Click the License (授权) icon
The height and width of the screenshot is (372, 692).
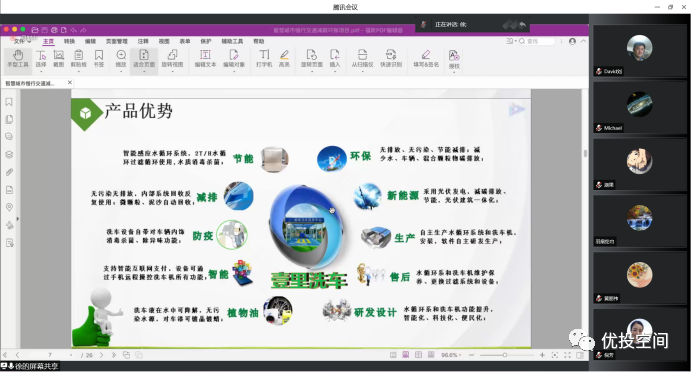click(454, 60)
